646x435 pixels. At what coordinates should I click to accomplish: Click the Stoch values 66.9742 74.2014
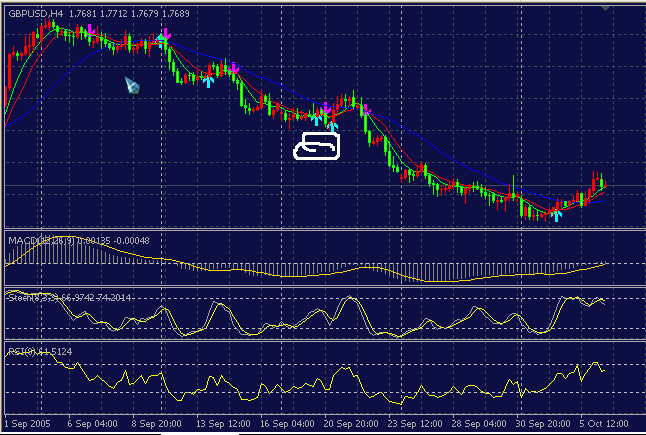tap(94, 297)
